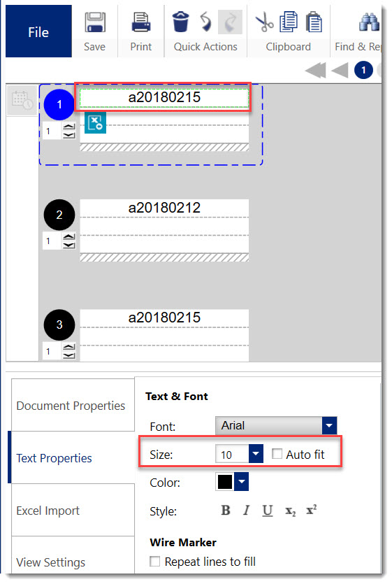The height and width of the screenshot is (584, 392).
Task: Open Excel Import tab
Action: point(73,511)
